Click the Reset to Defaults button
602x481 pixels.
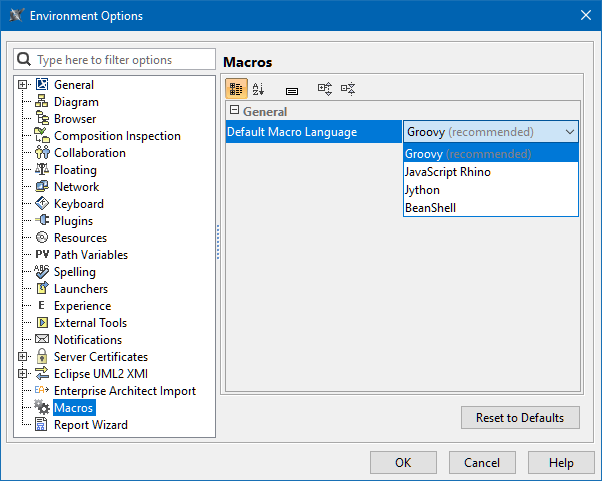coord(520,417)
